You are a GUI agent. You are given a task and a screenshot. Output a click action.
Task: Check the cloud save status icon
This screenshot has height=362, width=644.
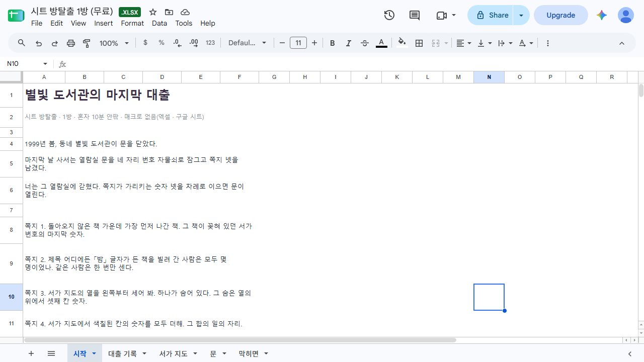[x=185, y=12]
